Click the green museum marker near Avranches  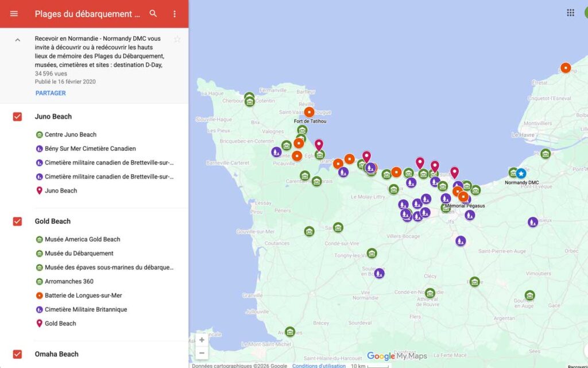point(289,332)
